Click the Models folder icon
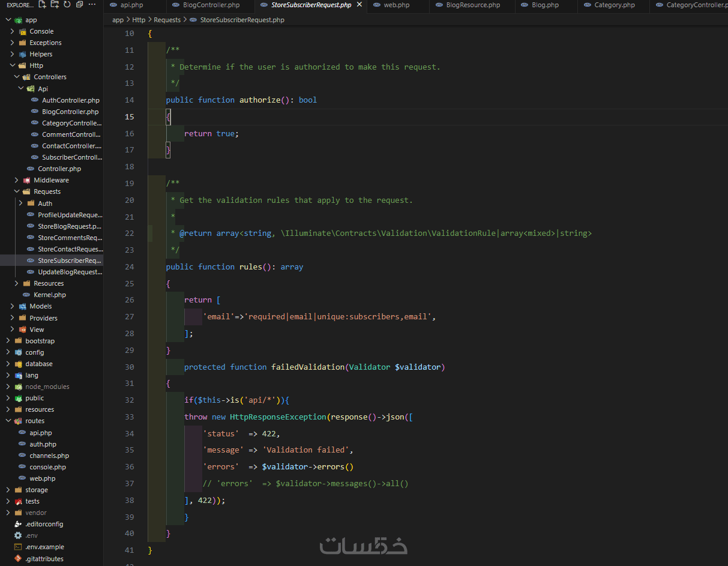The width and height of the screenshot is (728, 566). coord(23,306)
